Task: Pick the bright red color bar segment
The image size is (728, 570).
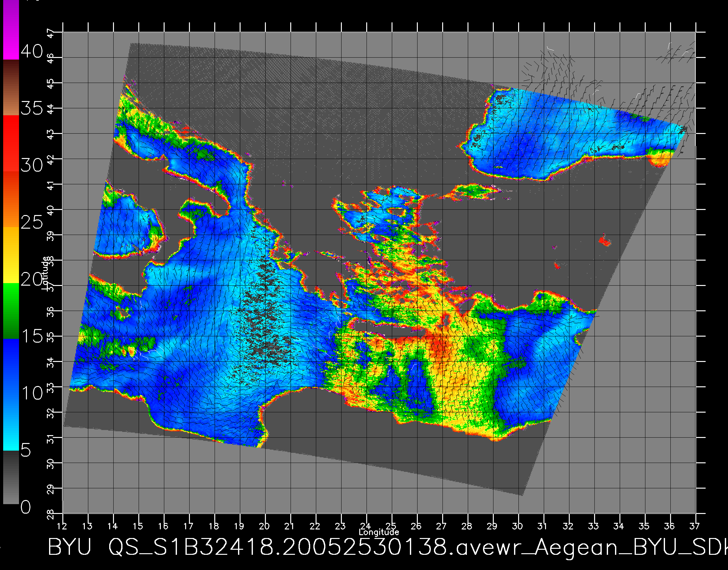Action: click(x=11, y=143)
